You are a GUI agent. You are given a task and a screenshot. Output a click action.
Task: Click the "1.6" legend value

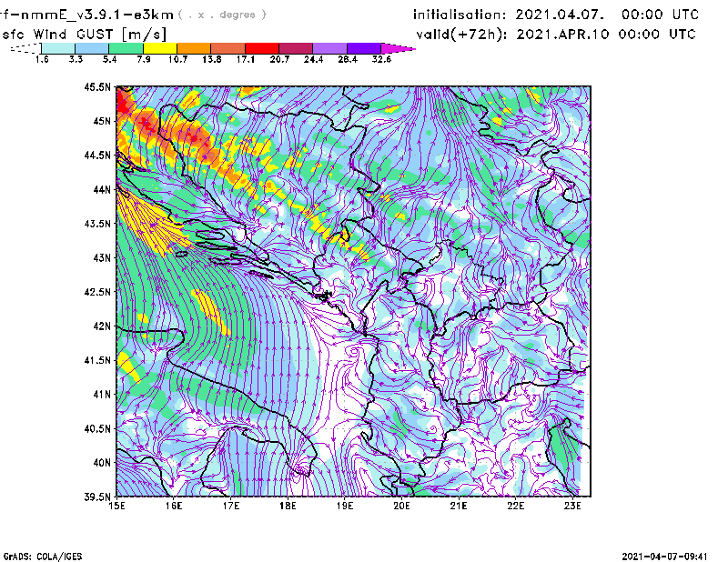tap(42, 59)
